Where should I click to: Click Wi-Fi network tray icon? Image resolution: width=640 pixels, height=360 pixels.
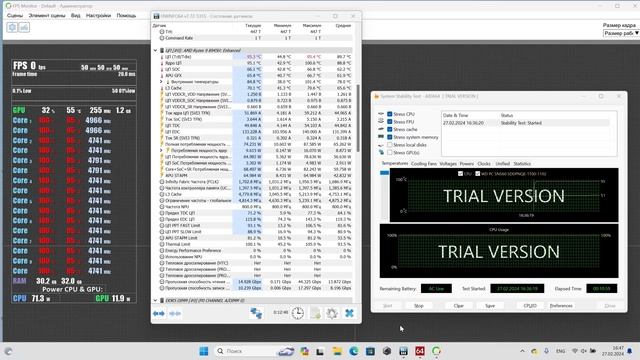click(x=575, y=351)
